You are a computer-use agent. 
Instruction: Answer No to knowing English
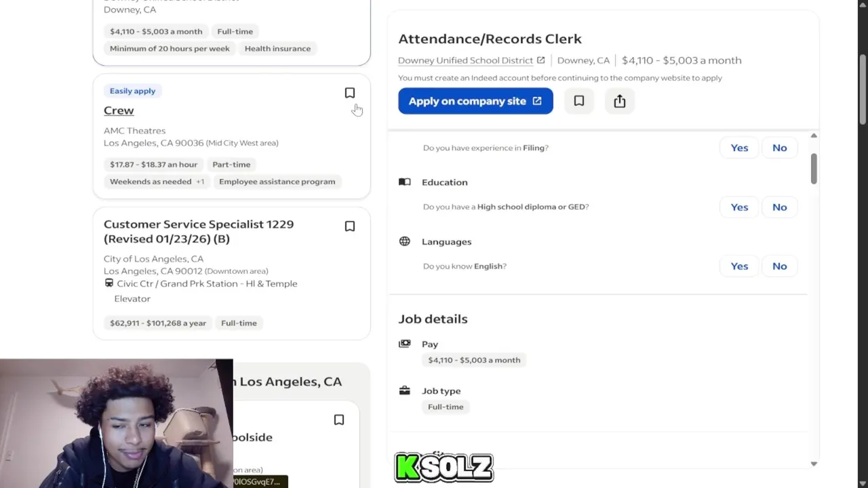[x=779, y=266]
